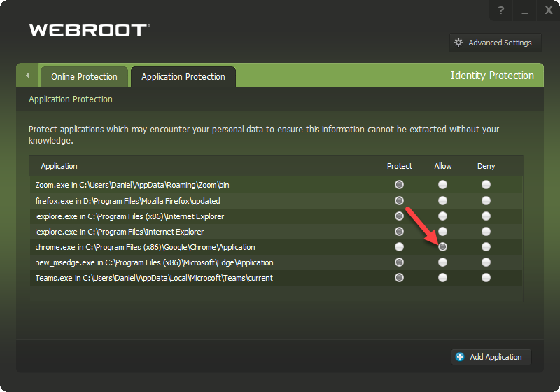Open help with the question mark icon
This screenshot has height=392, width=560.
[x=500, y=10]
